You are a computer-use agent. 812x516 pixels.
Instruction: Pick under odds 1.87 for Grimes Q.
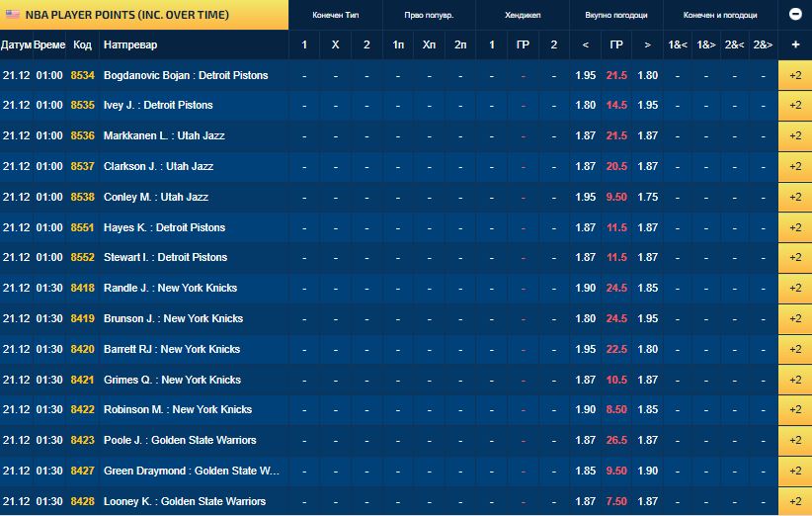coord(586,380)
